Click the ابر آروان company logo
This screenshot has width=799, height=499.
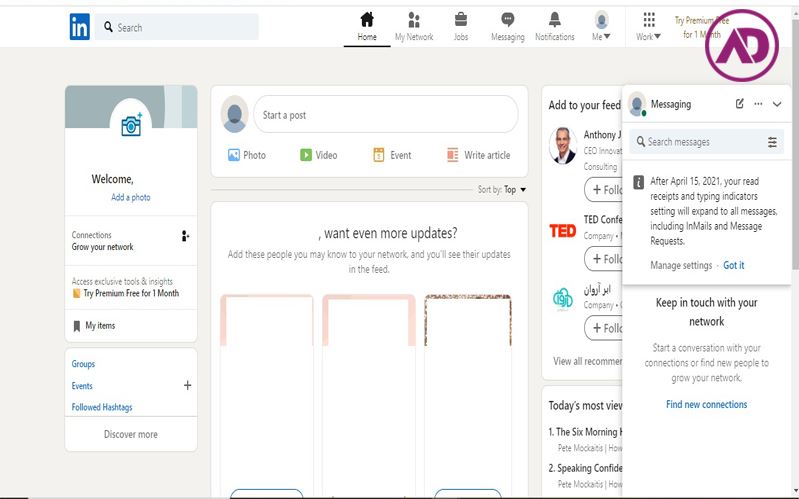click(x=563, y=299)
